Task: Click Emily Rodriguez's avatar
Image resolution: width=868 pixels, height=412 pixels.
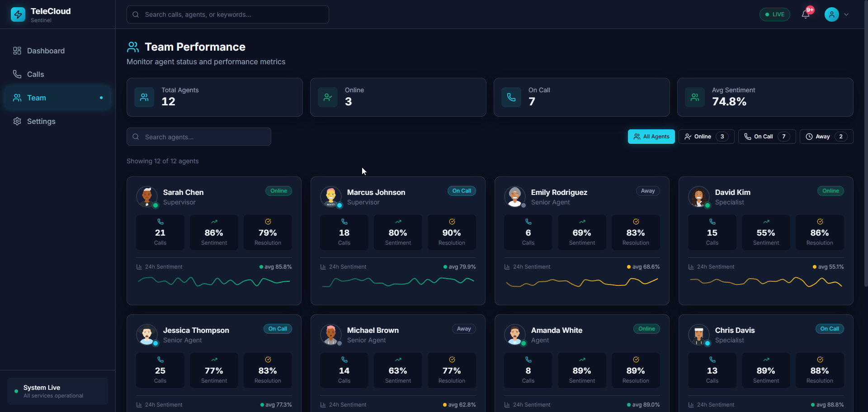Action: 515,197
